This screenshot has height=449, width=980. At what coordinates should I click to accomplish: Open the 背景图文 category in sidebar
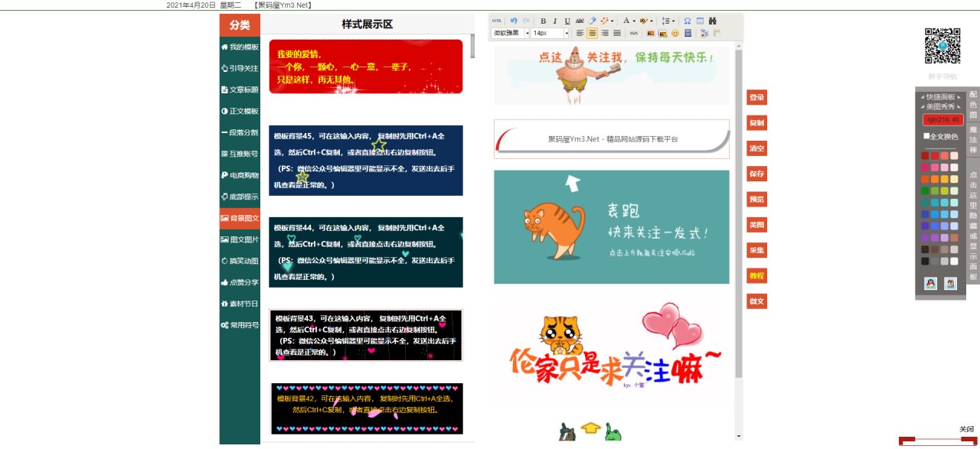(x=240, y=219)
